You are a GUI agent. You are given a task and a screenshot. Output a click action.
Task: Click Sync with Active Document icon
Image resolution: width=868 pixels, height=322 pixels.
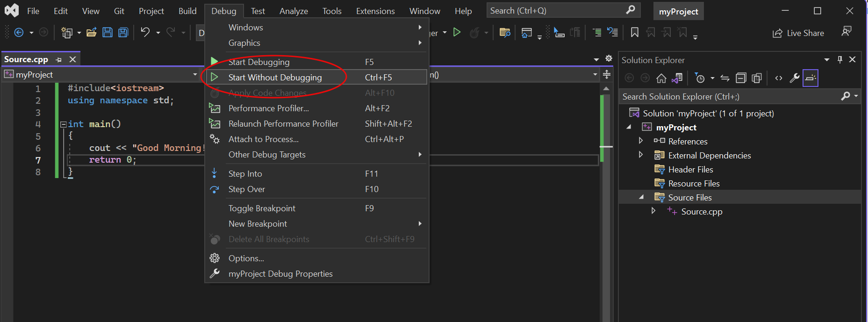coord(725,78)
